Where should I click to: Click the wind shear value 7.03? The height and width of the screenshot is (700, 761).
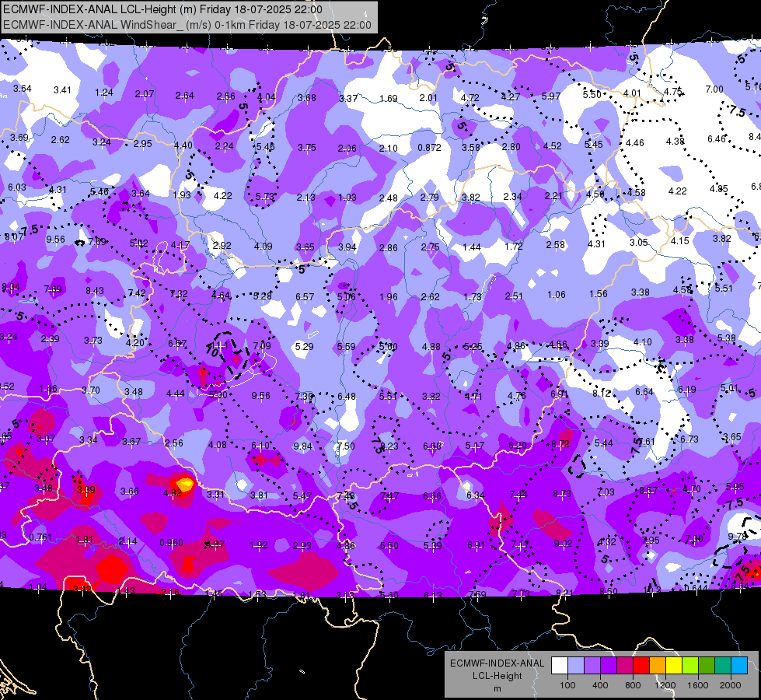[606, 492]
